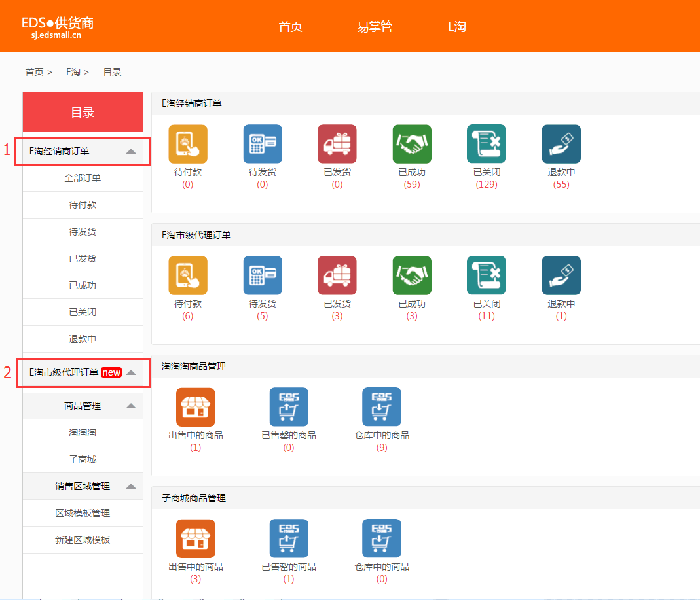Select 退款中 in the sidebar menu
The width and height of the screenshot is (700, 600).
tap(83, 339)
